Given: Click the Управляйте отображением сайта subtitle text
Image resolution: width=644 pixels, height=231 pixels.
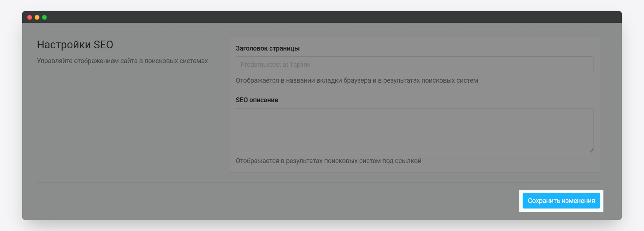Looking at the screenshot, I should (122, 61).
